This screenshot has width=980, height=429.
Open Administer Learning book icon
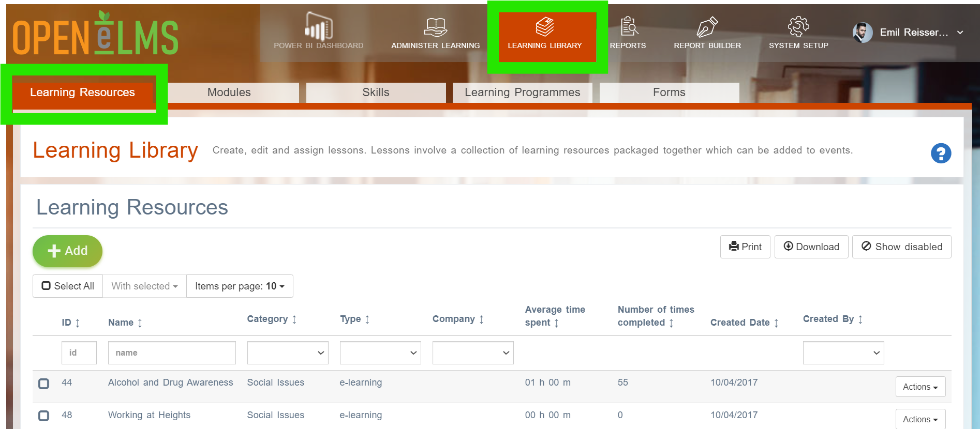pos(436,27)
